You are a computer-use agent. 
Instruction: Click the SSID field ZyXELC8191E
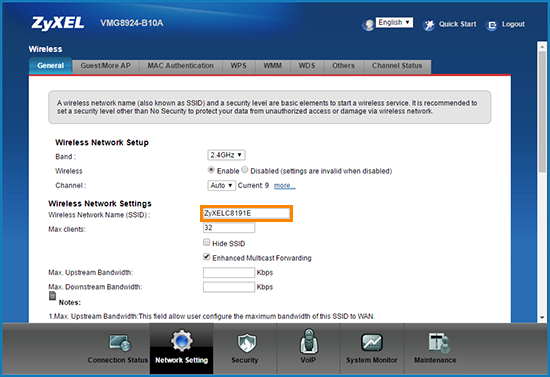[247, 213]
